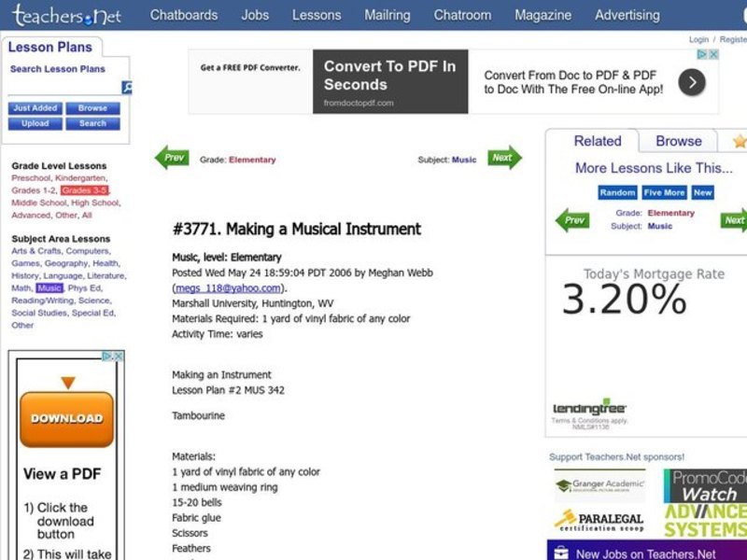Select the Related tab

coord(597,141)
